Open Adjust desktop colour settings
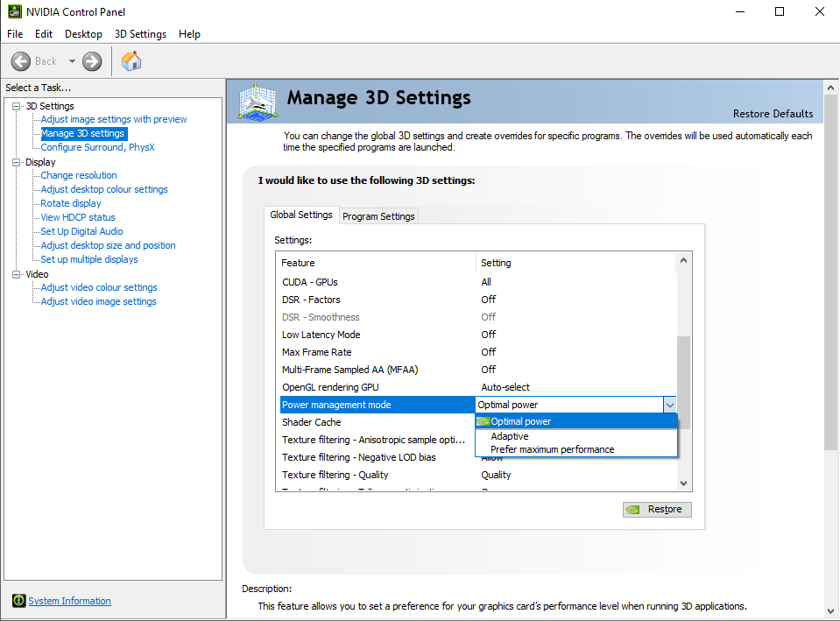 (104, 189)
